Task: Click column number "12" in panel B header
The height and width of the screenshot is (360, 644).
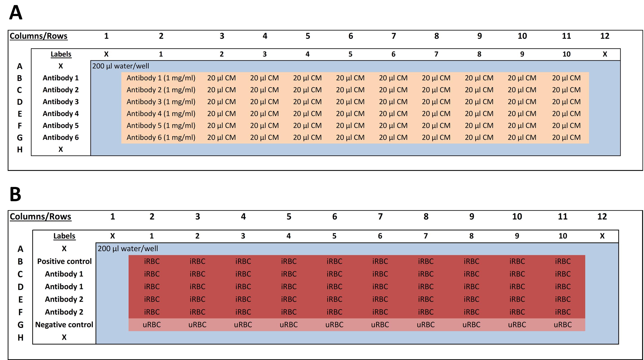Action: tap(602, 217)
